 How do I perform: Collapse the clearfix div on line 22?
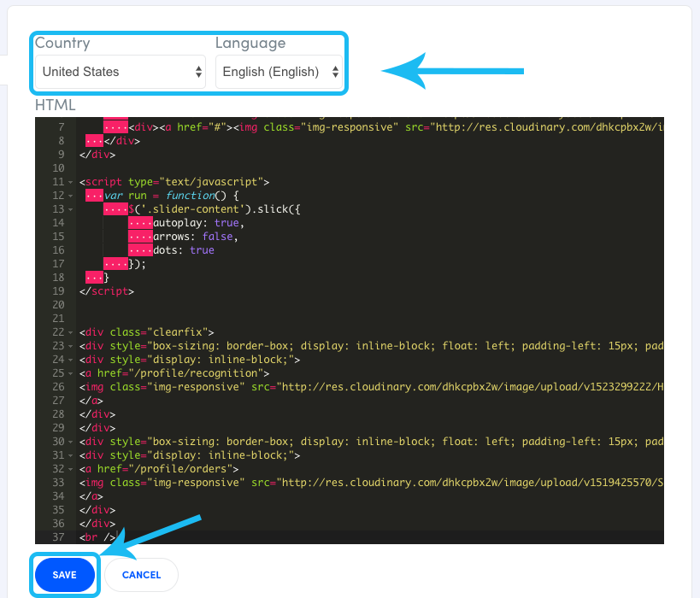tap(69, 331)
